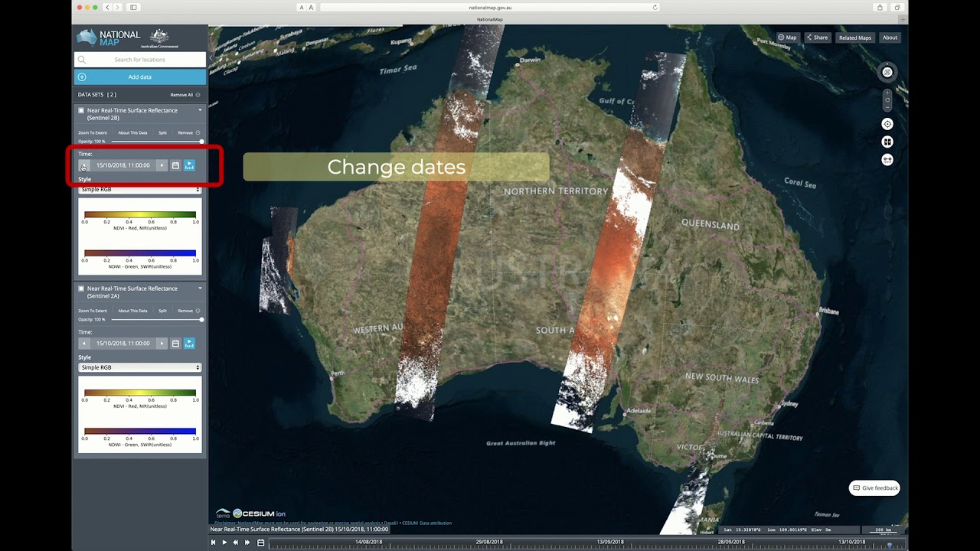
Task: Click About This Data for Sentinel 2B
Action: click(x=132, y=132)
